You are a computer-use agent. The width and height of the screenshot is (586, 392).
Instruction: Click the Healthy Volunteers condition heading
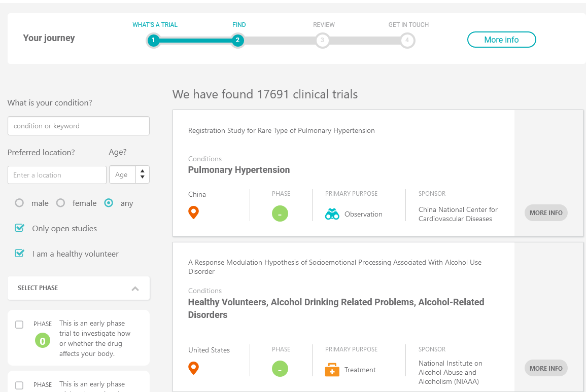(336, 308)
